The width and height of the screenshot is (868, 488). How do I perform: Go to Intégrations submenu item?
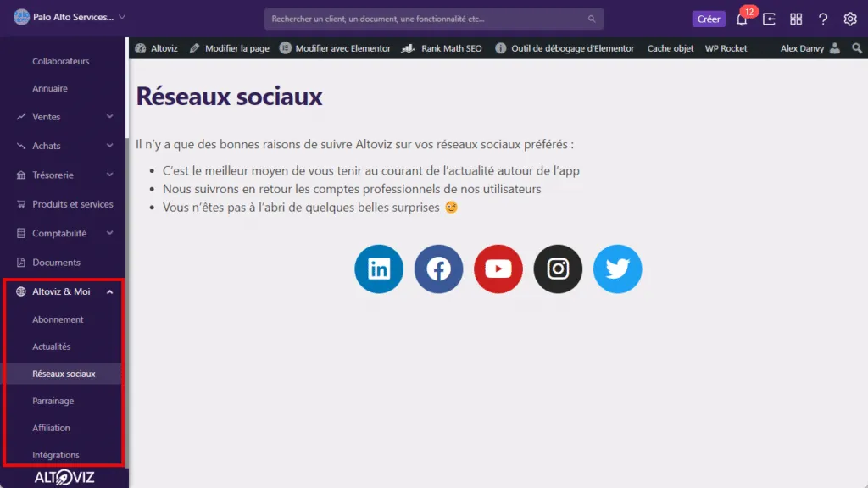56,455
